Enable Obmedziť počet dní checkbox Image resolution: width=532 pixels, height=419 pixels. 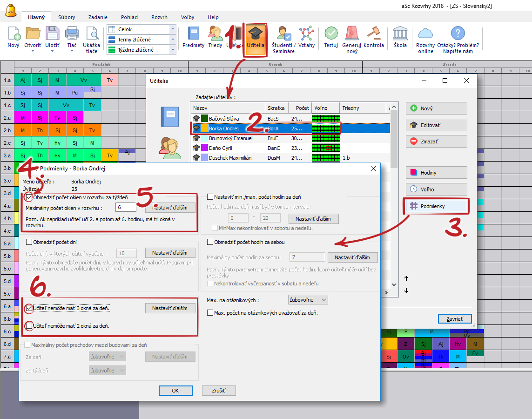(29, 242)
